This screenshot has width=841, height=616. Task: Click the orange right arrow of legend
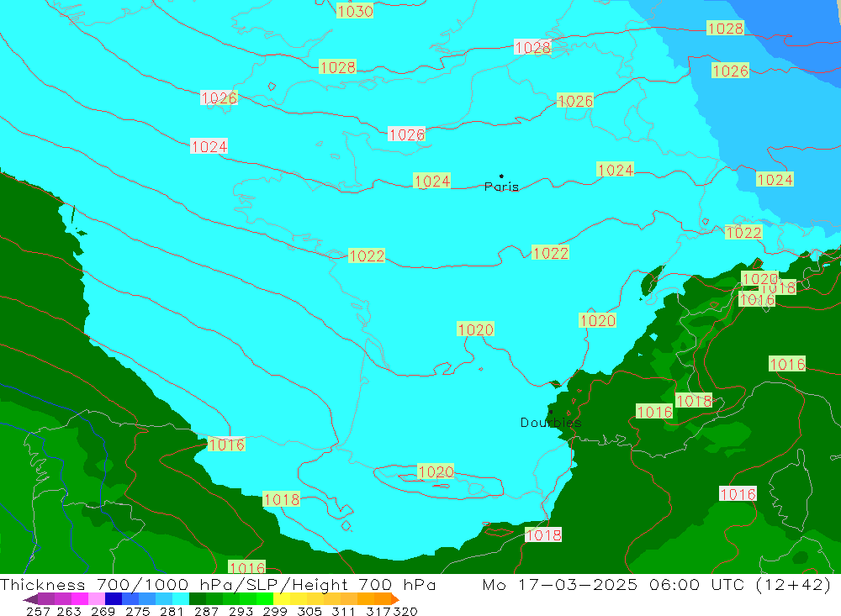[x=395, y=599]
